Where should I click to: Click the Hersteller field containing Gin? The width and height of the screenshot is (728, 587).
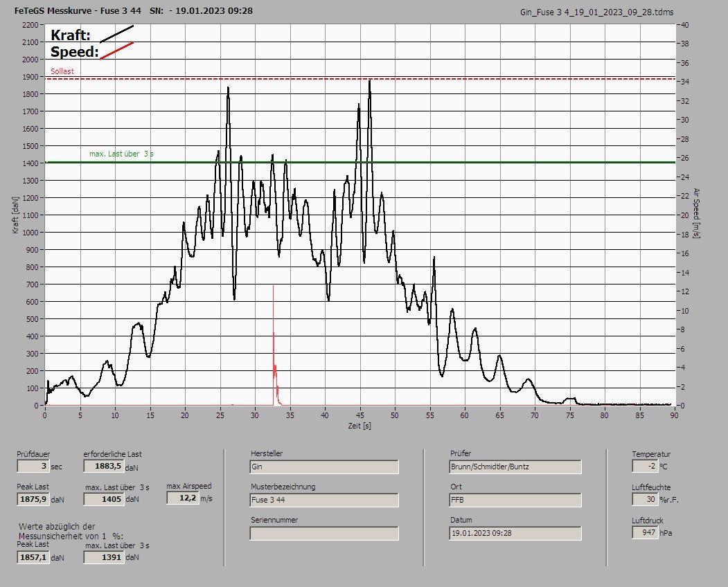324,467
